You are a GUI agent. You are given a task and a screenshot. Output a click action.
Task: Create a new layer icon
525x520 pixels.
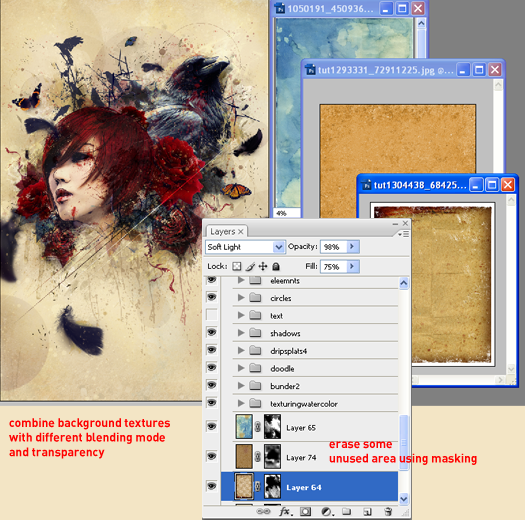[x=367, y=511]
